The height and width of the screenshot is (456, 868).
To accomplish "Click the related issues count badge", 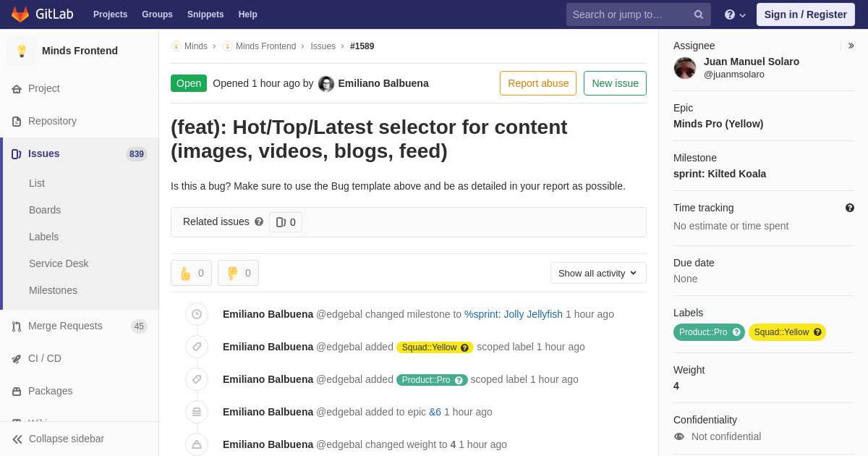I will [286, 222].
